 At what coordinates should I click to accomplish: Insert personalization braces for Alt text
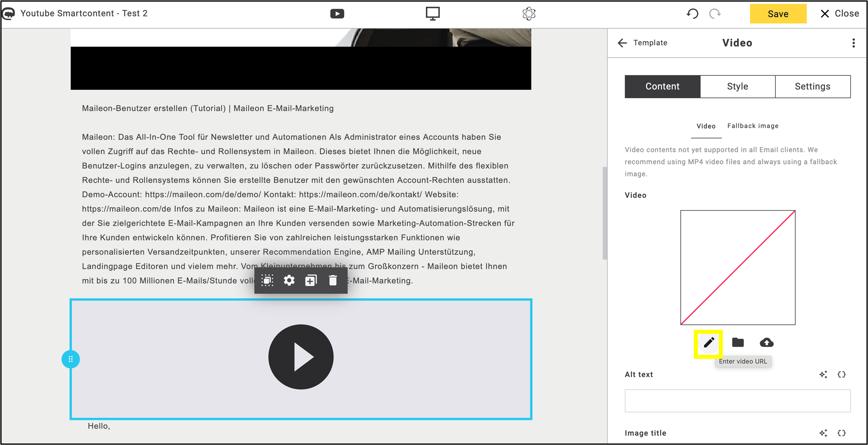[x=841, y=375]
